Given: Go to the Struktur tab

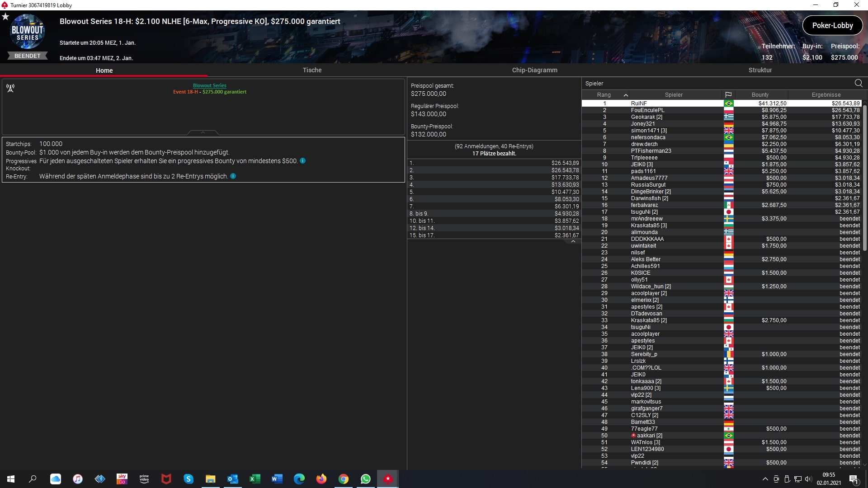Looking at the screenshot, I should [x=760, y=70].
